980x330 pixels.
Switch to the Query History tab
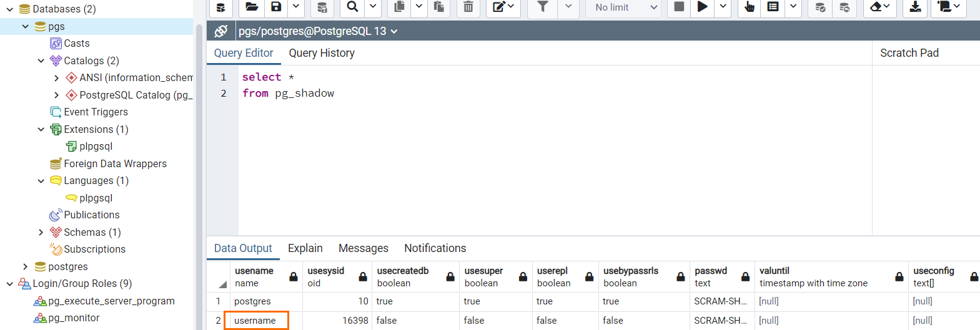click(x=322, y=53)
